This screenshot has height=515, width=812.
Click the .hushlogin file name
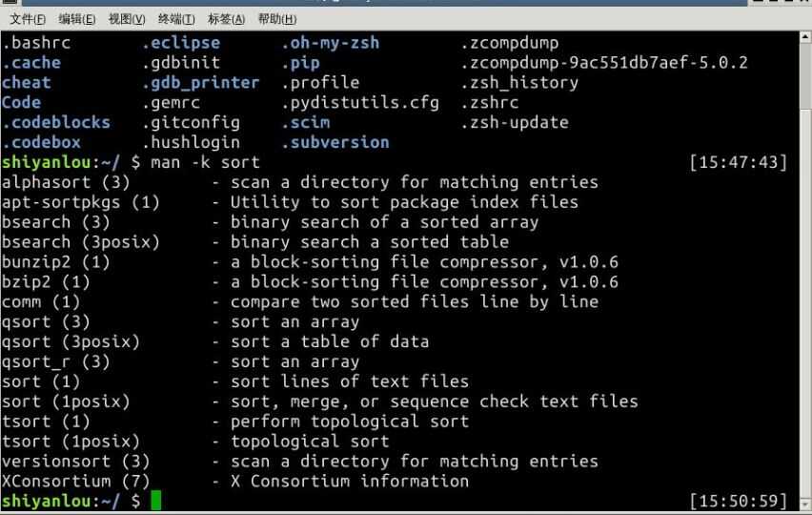point(192,142)
